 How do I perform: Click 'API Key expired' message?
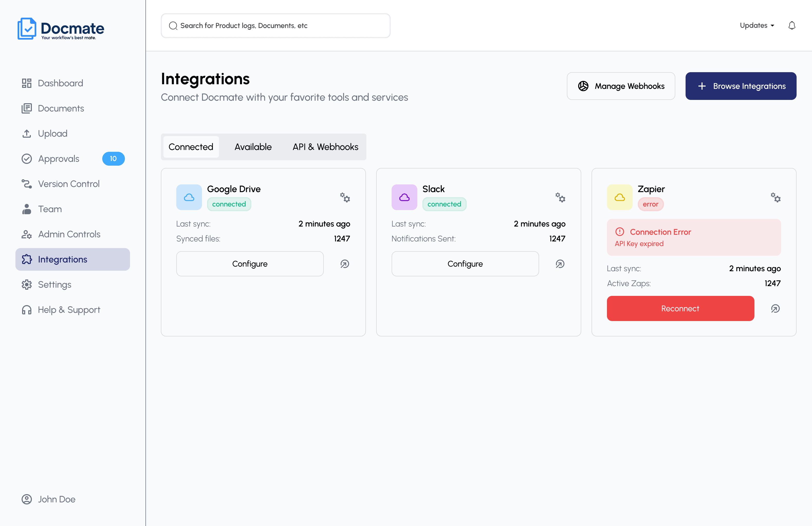coord(639,243)
